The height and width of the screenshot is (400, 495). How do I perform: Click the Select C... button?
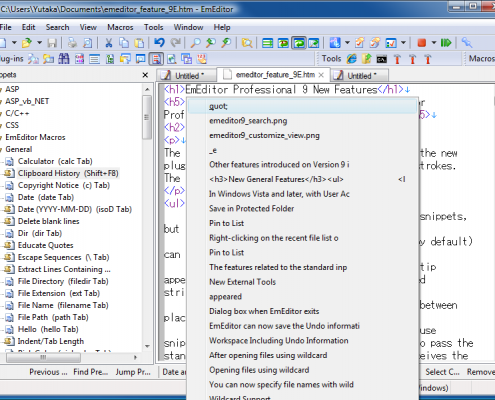tap(442, 372)
